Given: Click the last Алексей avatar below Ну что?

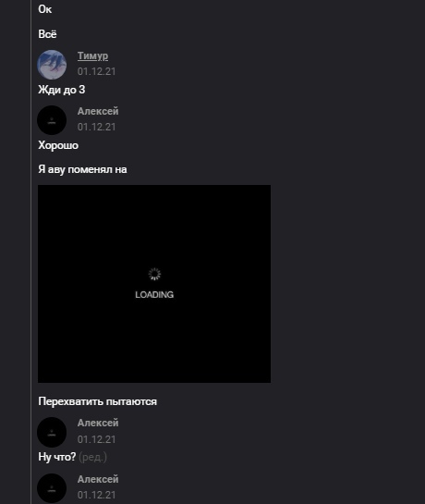Looking at the screenshot, I should pyautogui.click(x=52, y=488).
